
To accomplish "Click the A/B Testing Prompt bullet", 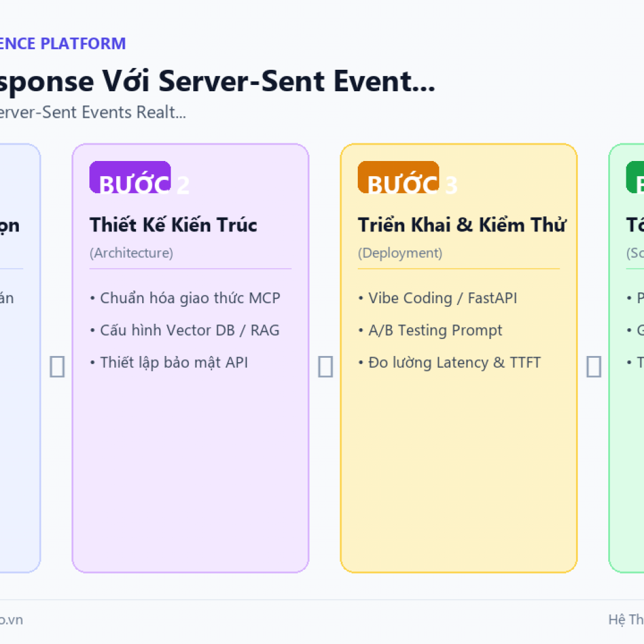I will pos(430,330).
